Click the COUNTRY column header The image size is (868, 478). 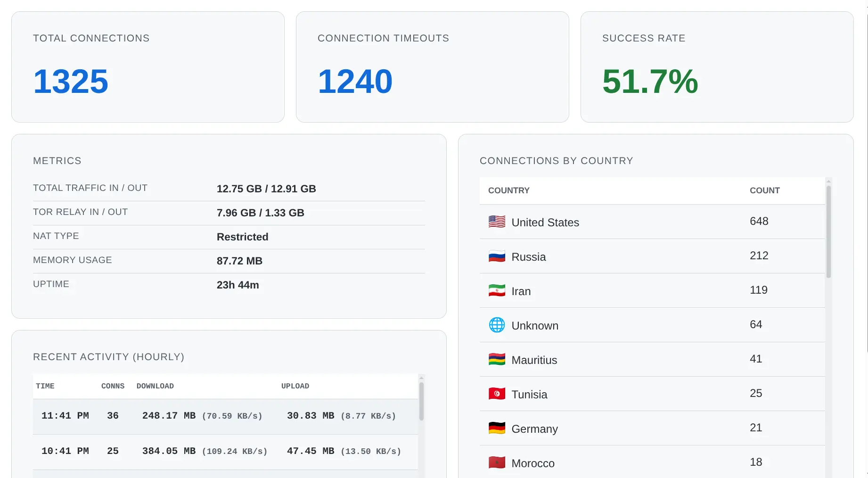tap(508, 190)
